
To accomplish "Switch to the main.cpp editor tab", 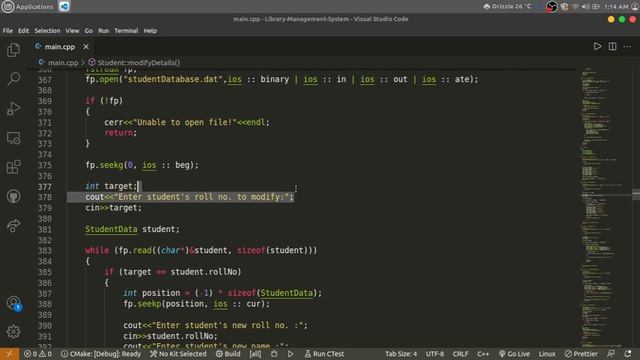I will pyautogui.click(x=60, y=47).
